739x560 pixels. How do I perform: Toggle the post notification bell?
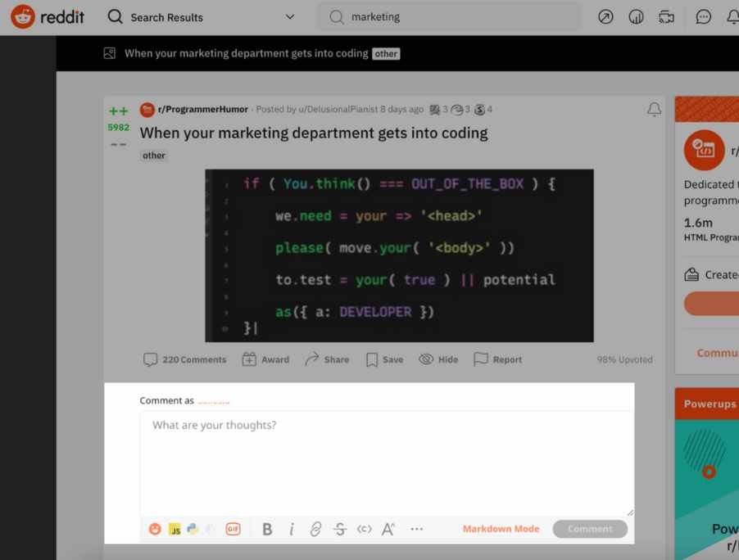coord(654,110)
